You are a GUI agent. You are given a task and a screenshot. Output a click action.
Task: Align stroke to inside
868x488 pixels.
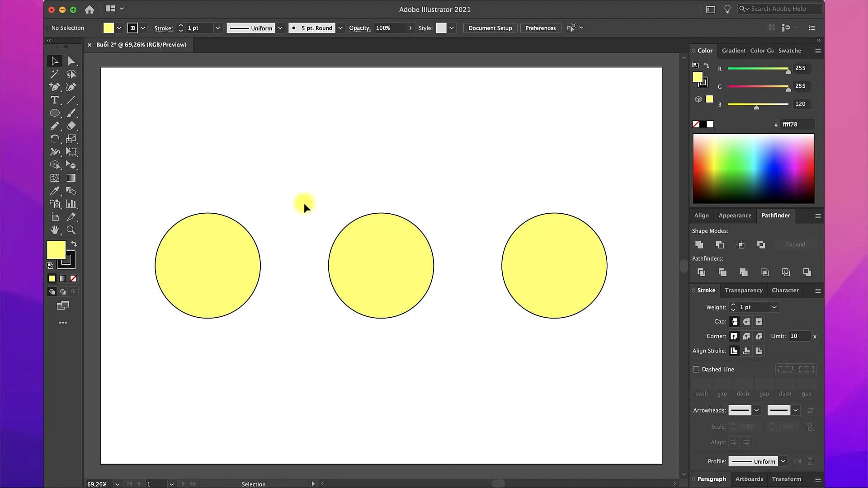tap(746, 351)
